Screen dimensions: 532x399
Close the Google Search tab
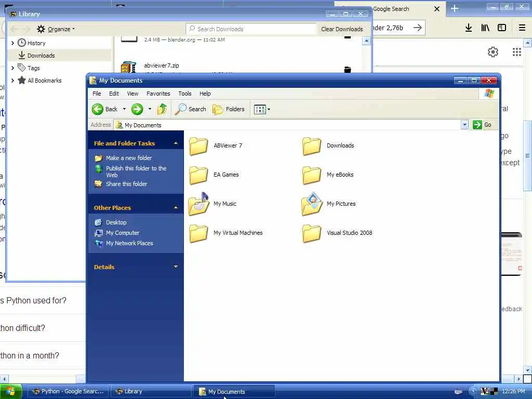pos(437,9)
